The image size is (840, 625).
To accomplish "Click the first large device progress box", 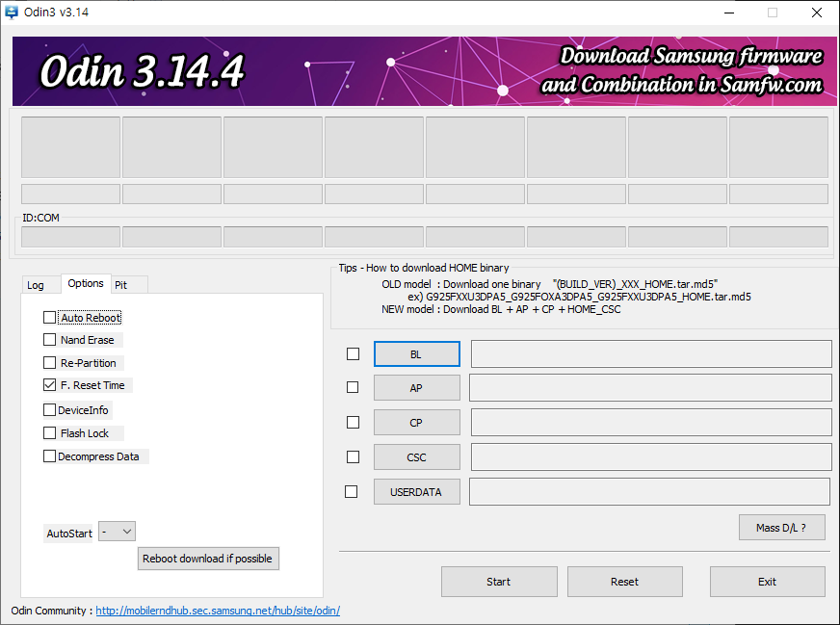I will point(70,147).
